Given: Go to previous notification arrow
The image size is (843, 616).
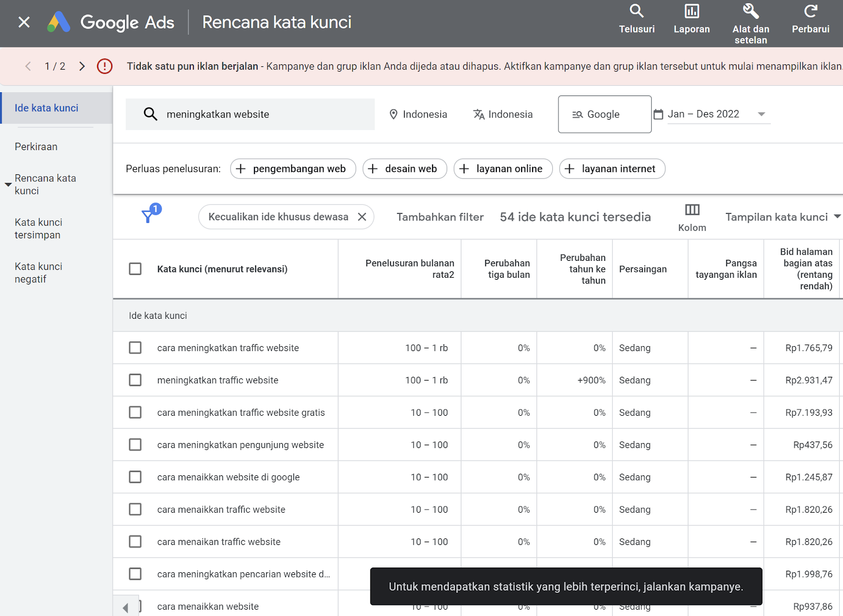Looking at the screenshot, I should [x=28, y=66].
